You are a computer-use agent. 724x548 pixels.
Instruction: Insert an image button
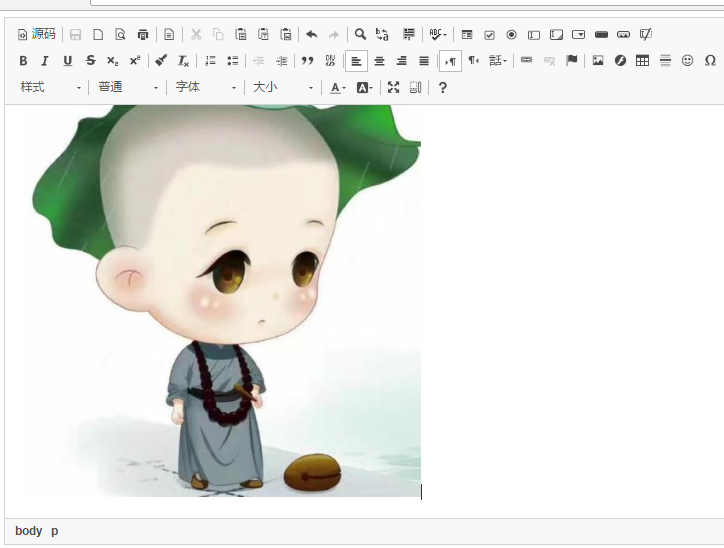(623, 35)
